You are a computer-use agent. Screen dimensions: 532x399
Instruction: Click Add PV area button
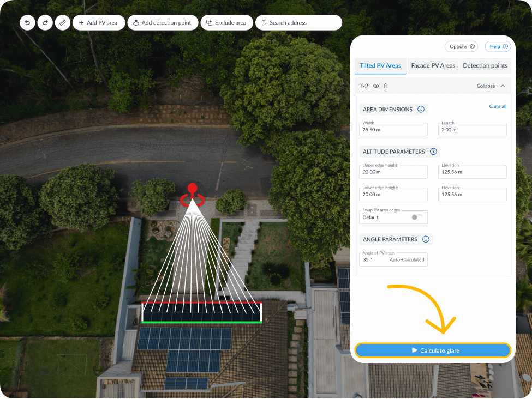point(98,23)
